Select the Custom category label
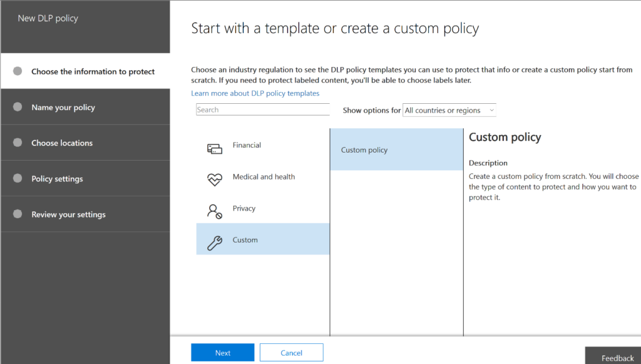This screenshot has width=641, height=364. 245,240
